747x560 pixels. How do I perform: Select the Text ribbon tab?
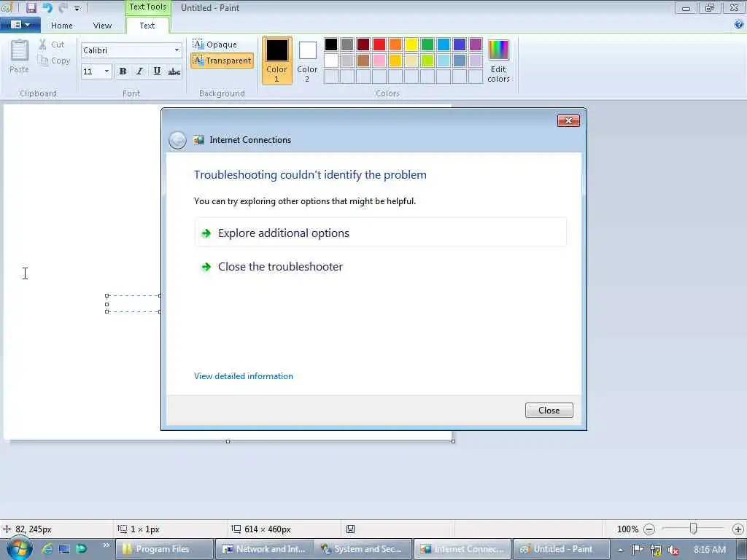point(147,26)
